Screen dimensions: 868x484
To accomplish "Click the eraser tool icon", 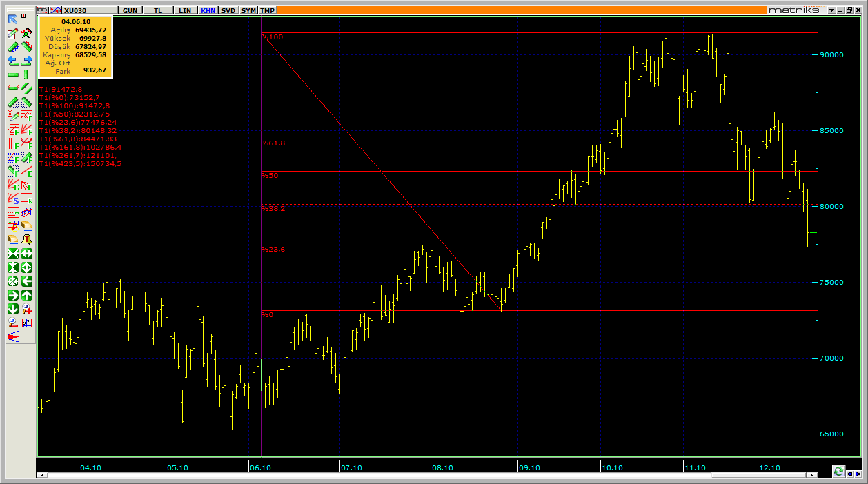I will coord(12,239).
